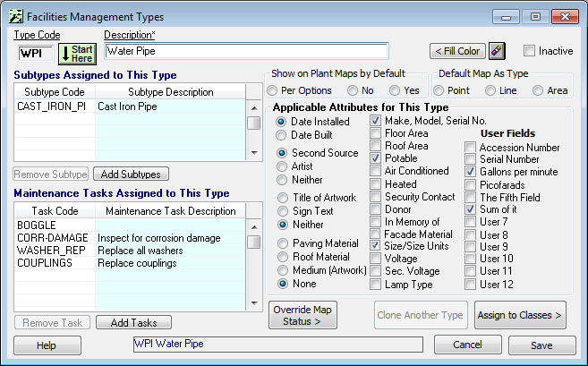Viewport: 588px width, 366px height.
Task: Click the Add Subtypes button
Action: 131,174
